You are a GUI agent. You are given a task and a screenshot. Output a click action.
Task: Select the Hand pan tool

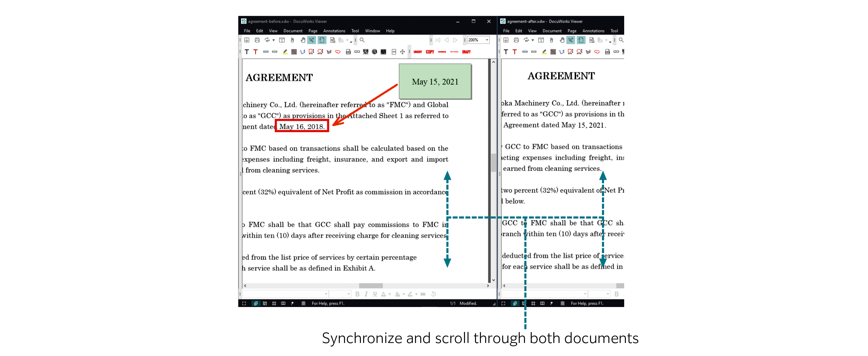click(303, 40)
